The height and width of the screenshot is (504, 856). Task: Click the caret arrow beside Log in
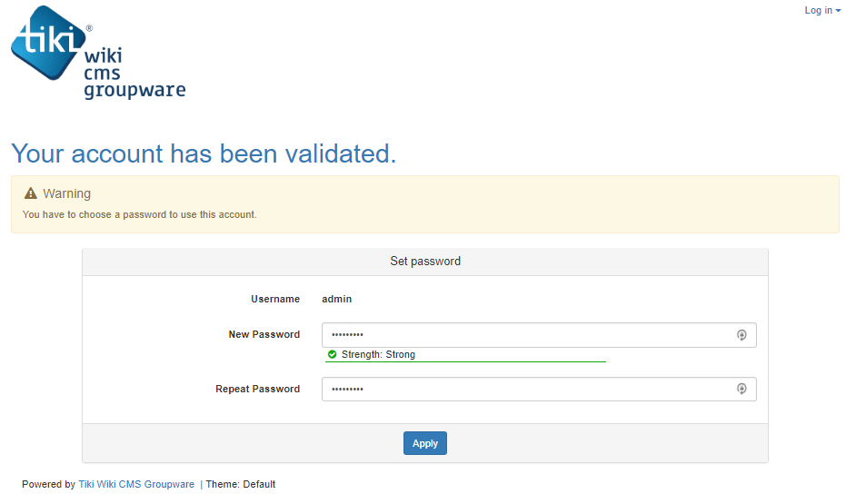pos(838,11)
